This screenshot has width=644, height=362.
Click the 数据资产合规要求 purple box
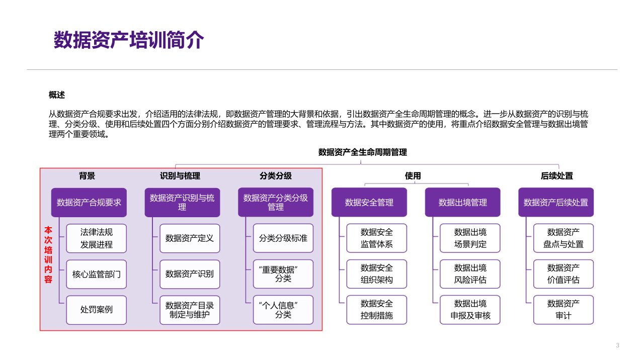click(89, 203)
